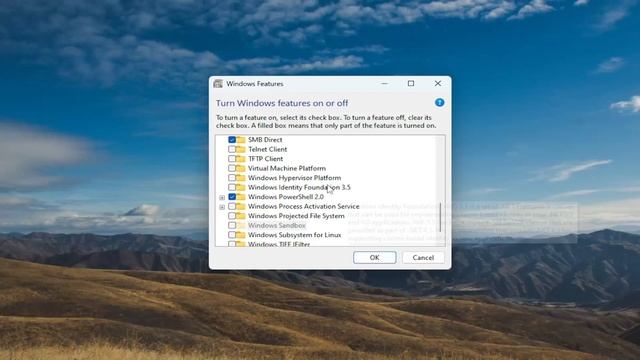640x360 pixels.
Task: Select the greyed Windows Sandbox text
Action: tap(277, 225)
